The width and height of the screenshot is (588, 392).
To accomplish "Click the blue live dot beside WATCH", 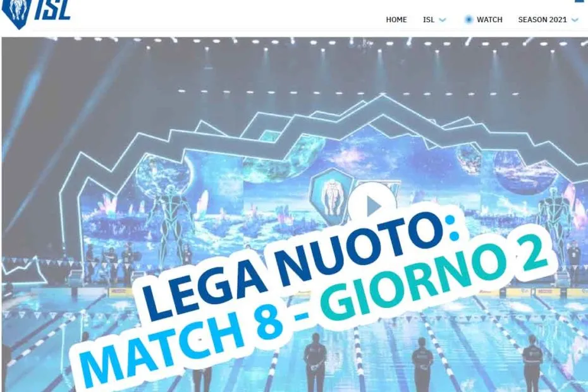I will [x=469, y=20].
